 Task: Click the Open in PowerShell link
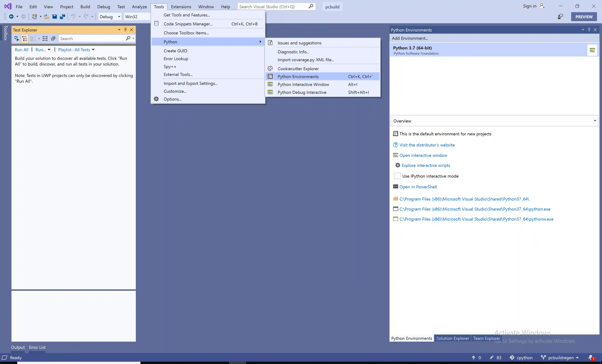[x=418, y=187]
